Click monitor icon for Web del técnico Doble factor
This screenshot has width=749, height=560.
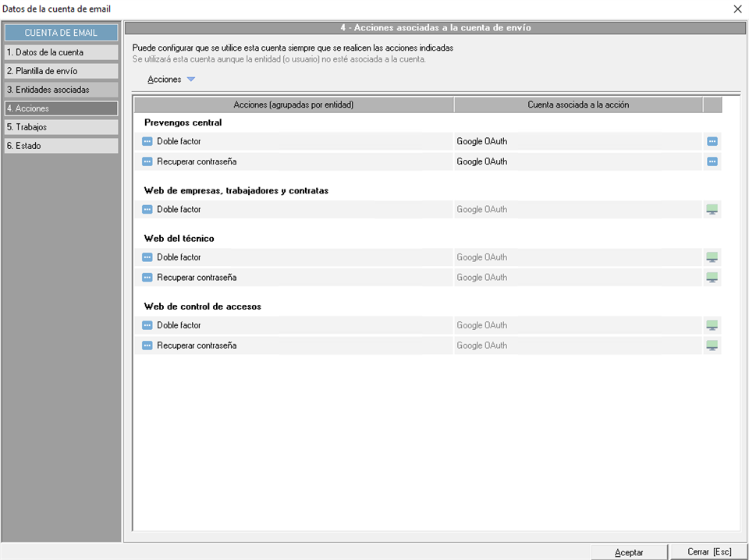pyautogui.click(x=712, y=257)
